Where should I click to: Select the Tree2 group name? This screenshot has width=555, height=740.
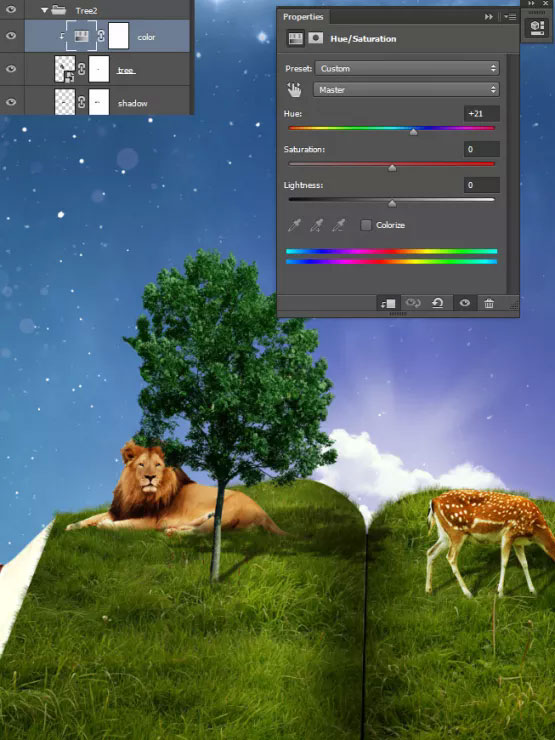click(86, 10)
